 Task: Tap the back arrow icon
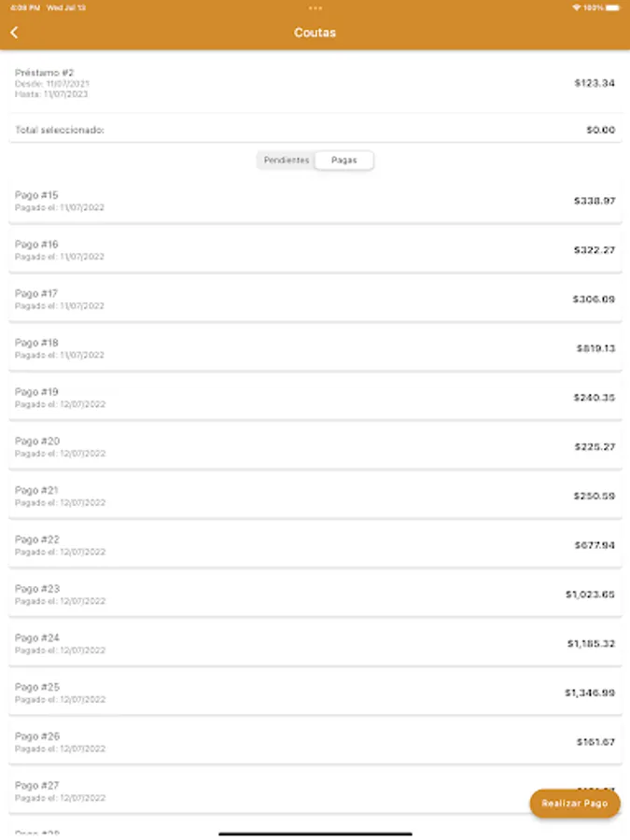pyautogui.click(x=14, y=33)
